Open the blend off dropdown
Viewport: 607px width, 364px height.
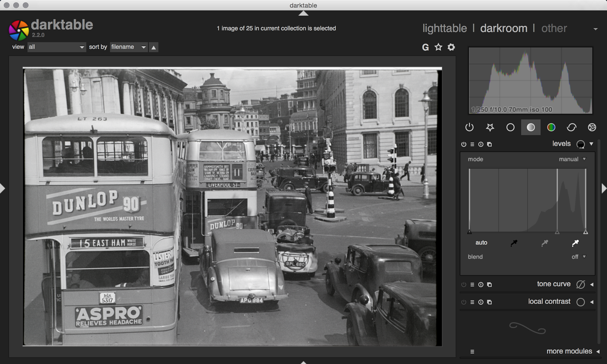(578, 257)
